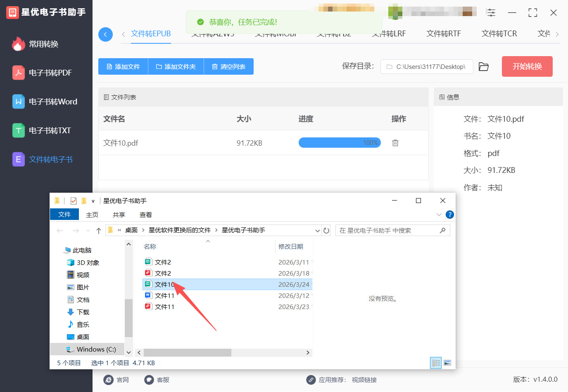Sort files by 修改日期 column header
The width and height of the screenshot is (568, 392).
(291, 247)
